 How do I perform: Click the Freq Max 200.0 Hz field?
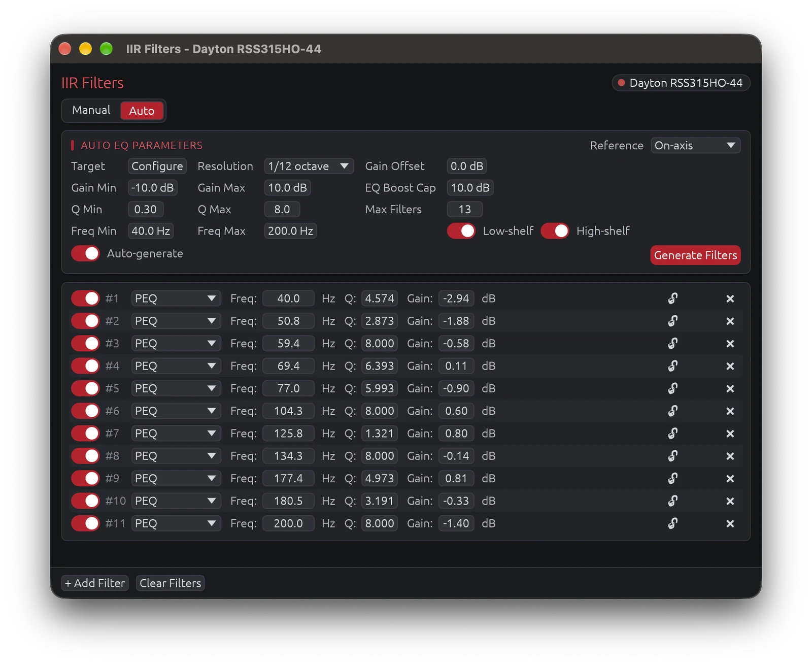click(290, 231)
